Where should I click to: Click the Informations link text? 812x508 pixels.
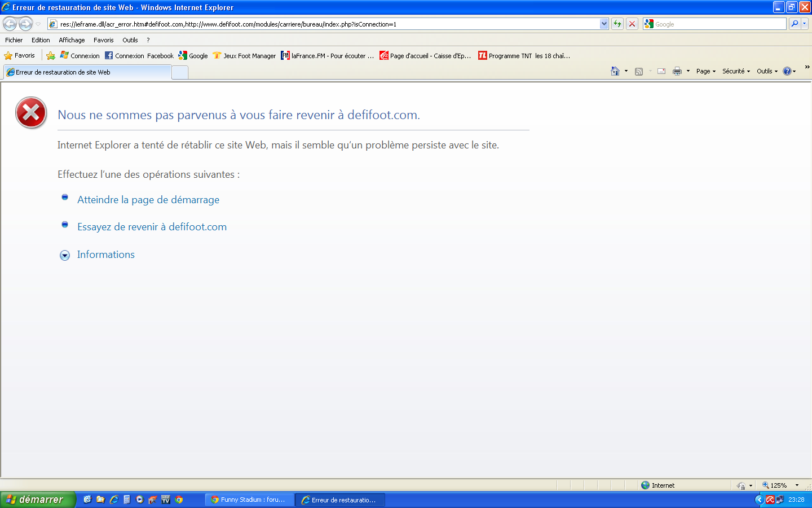click(106, 255)
